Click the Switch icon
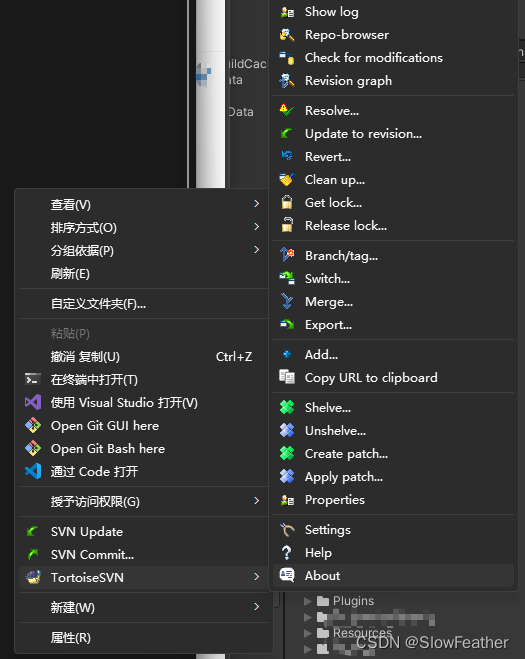Image resolution: width=525 pixels, height=659 pixels. point(287,278)
